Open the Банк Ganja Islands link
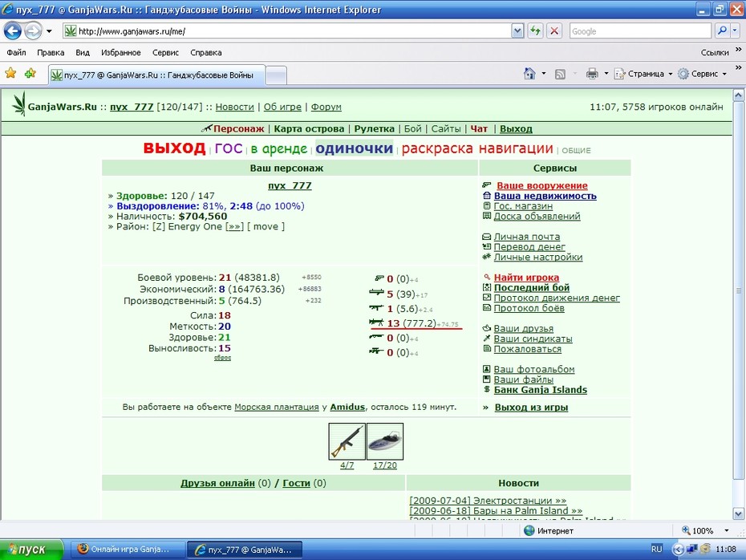Screen dimensions: 746x560 pyautogui.click(x=541, y=390)
